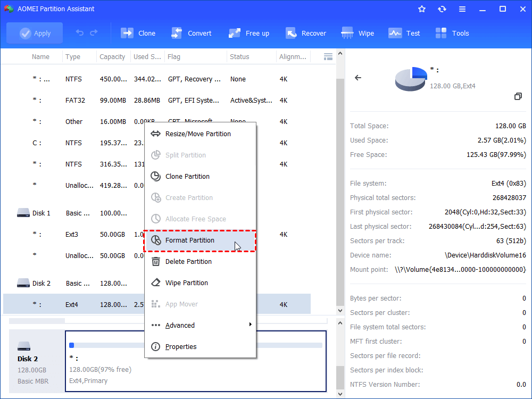The image size is (532, 399).
Task: Open the Convert tool
Action: point(177,33)
